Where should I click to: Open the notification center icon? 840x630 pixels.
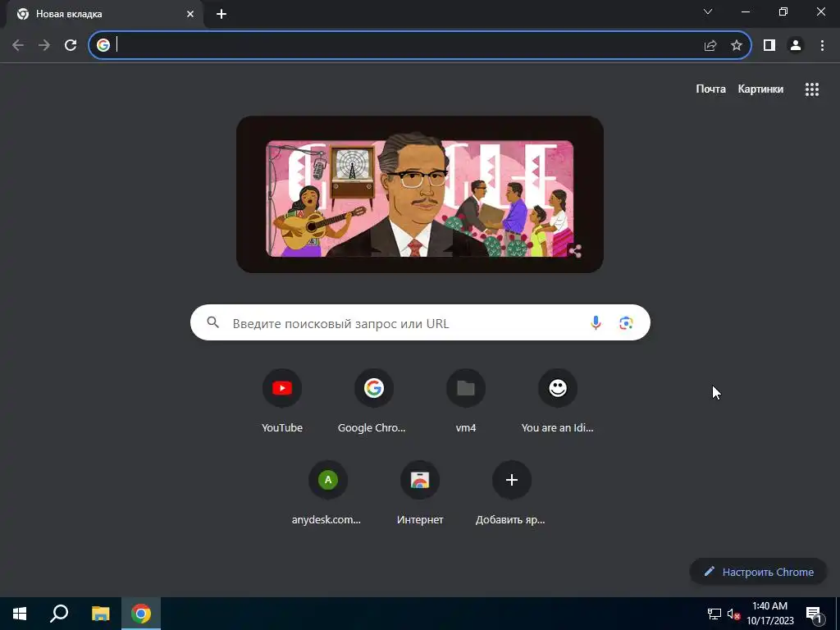814,614
